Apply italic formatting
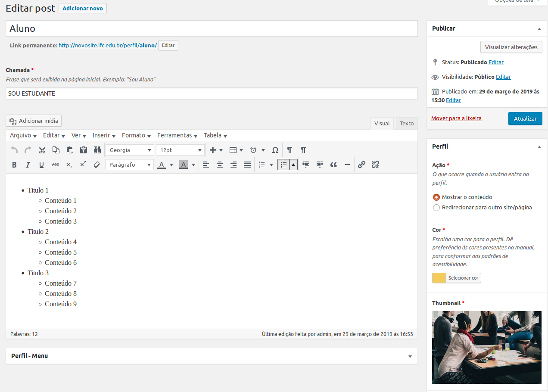The image size is (548, 392). (28, 165)
